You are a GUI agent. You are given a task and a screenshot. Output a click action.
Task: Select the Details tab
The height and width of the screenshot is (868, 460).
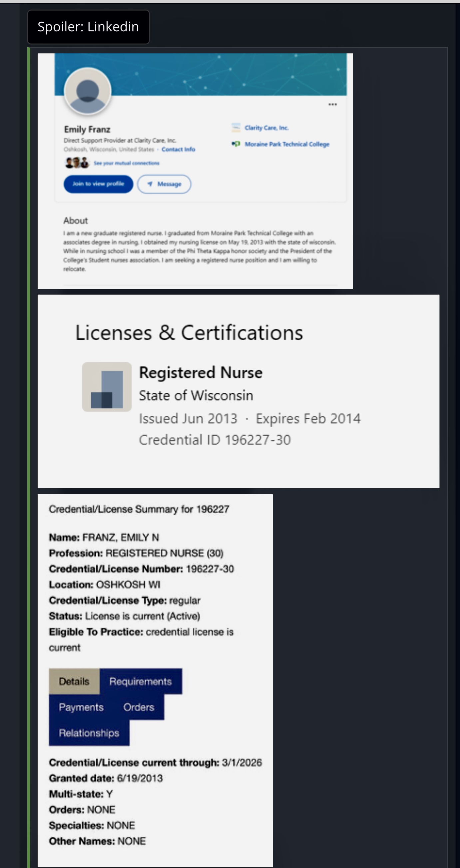[x=74, y=681]
